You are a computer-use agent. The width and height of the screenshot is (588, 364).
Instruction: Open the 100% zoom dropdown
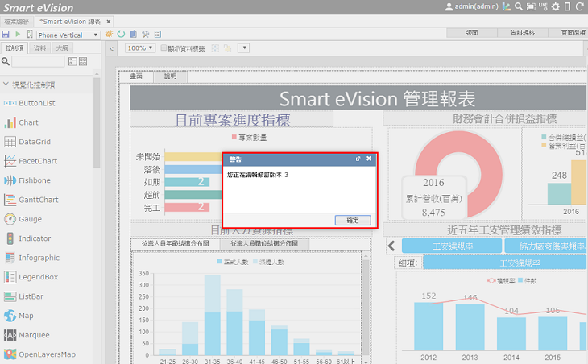coord(140,48)
